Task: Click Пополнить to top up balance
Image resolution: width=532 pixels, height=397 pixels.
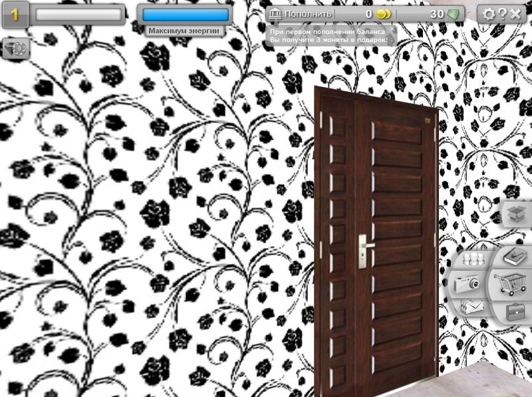Action: coord(307,14)
